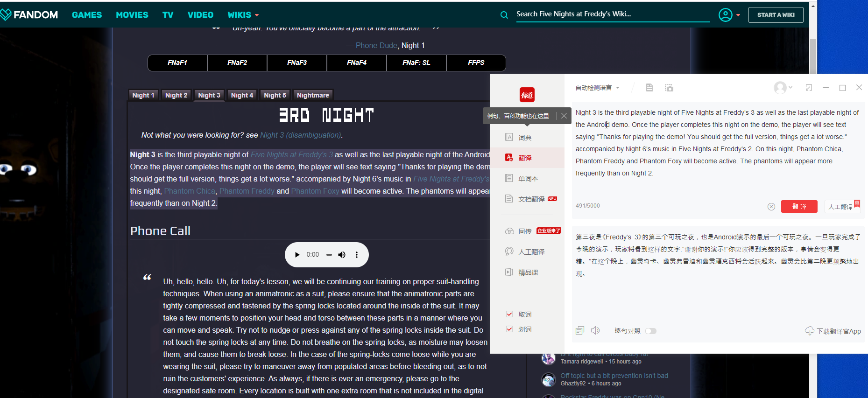The image size is (868, 398).
Task: Play translation audio with speaker icon
Action: click(x=595, y=331)
